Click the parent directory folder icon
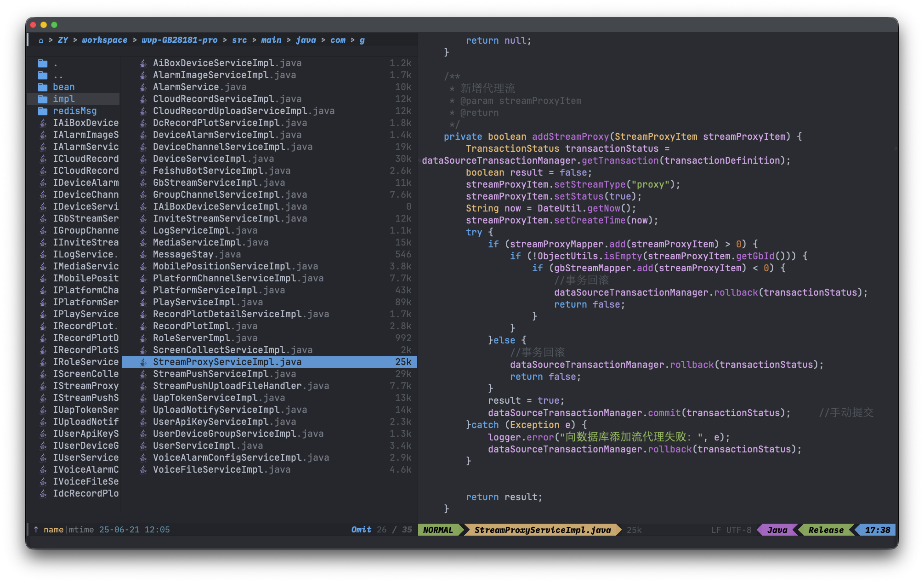The width and height of the screenshot is (924, 583). tap(43, 75)
